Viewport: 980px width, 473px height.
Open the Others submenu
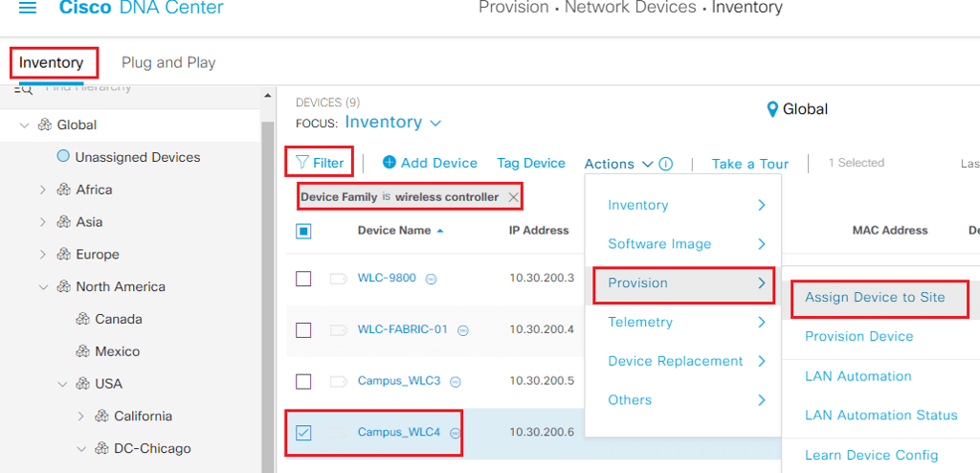[683, 400]
